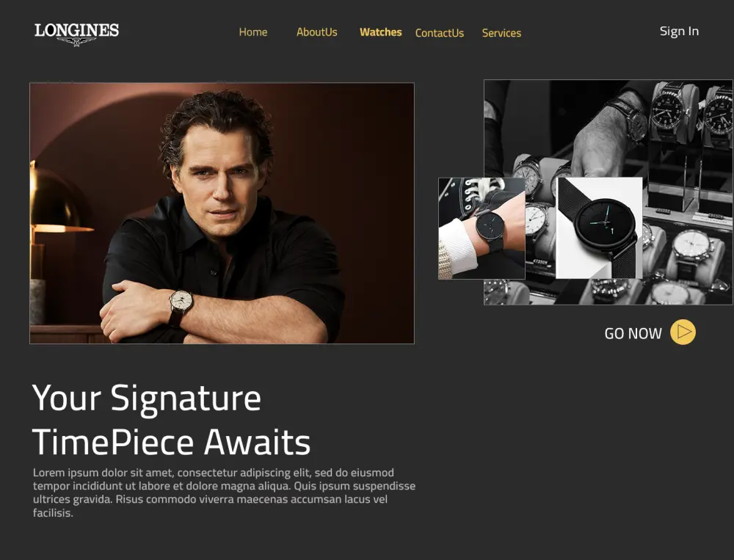Click the winged hourglass emblem under Longines
Screen dimensions: 734x560
coord(77,42)
